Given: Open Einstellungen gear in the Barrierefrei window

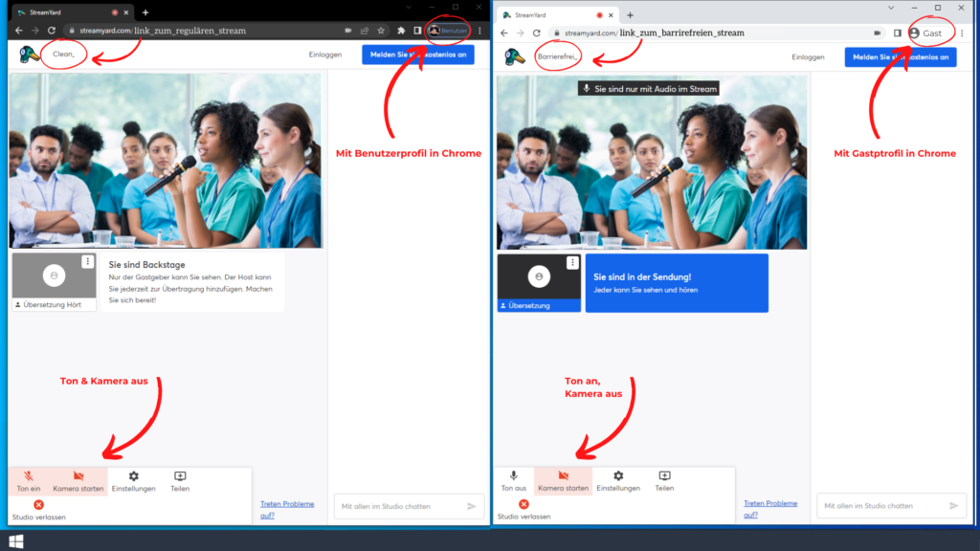Looking at the screenshot, I should [618, 480].
